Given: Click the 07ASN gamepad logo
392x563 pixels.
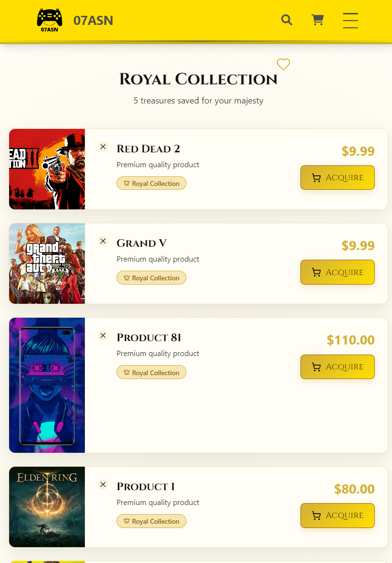Looking at the screenshot, I should point(49,20).
